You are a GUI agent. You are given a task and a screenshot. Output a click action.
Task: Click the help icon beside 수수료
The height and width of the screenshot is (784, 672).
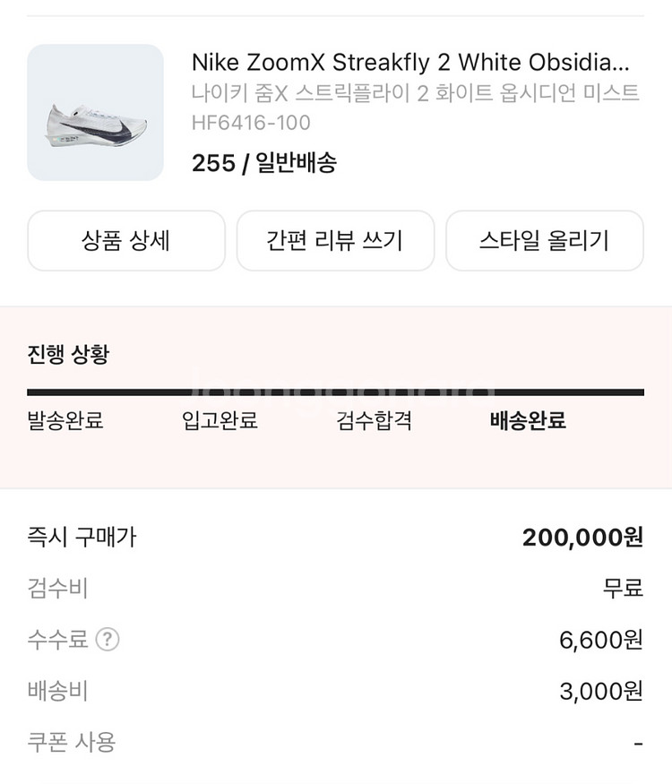click(108, 640)
